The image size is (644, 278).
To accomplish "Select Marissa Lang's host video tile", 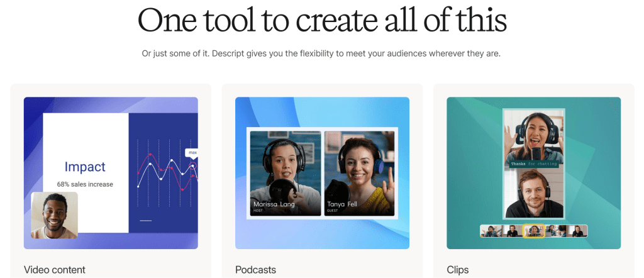I will tap(286, 173).
